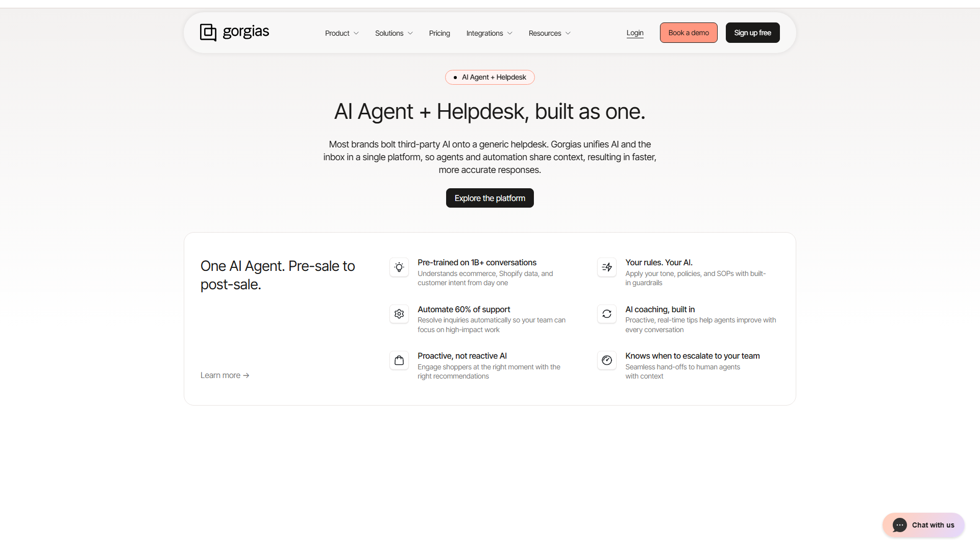Click the heading Automate 60% of support
Viewport: 980px width, 551px height.
pos(463,310)
